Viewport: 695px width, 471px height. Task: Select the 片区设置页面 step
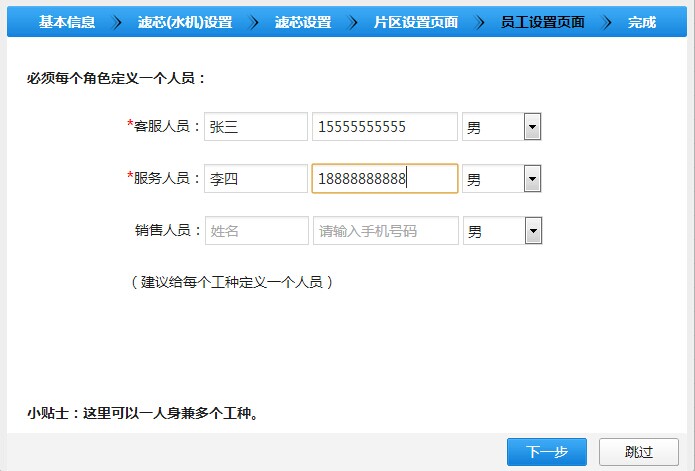[x=415, y=22]
